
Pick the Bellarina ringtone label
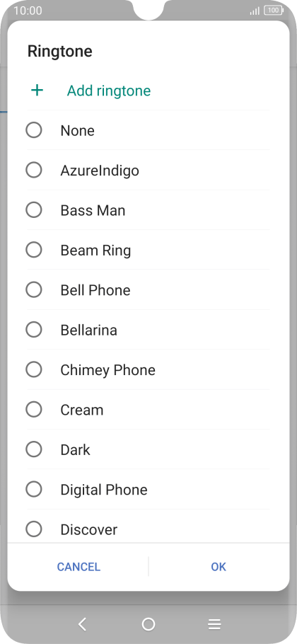coord(88,330)
